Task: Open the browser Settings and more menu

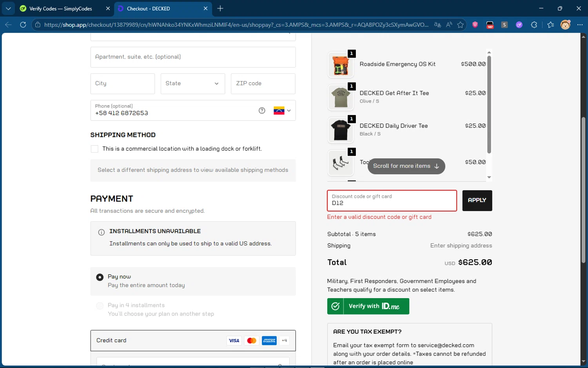Action: click(580, 25)
